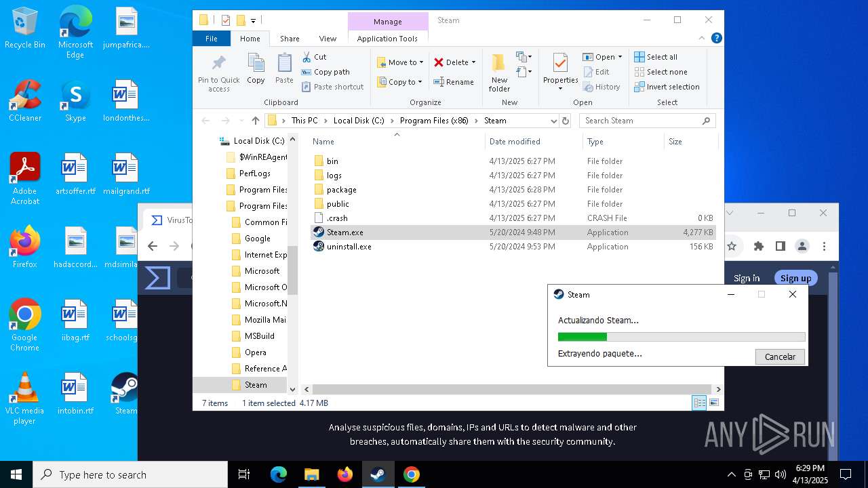The width and height of the screenshot is (868, 488).
Task: Select Steam.exe file
Action: point(513,232)
